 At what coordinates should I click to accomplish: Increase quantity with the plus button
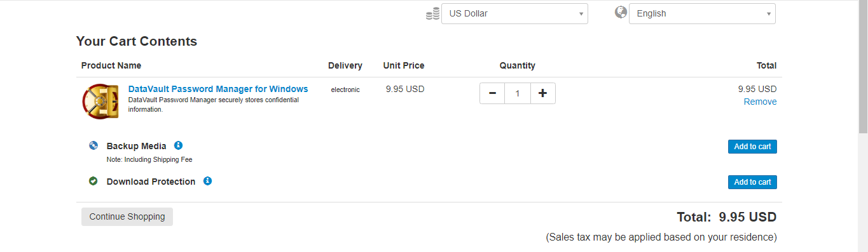coord(542,93)
